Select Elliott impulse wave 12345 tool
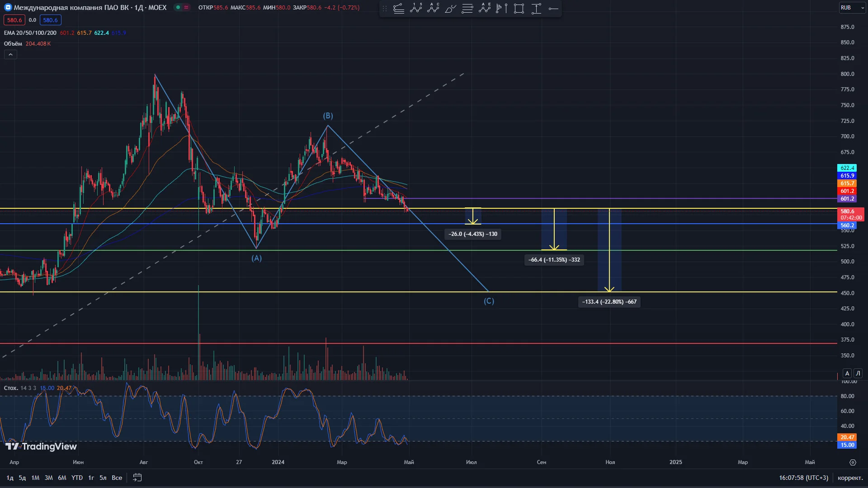Viewport: 868px width, 488px height. pos(416,9)
